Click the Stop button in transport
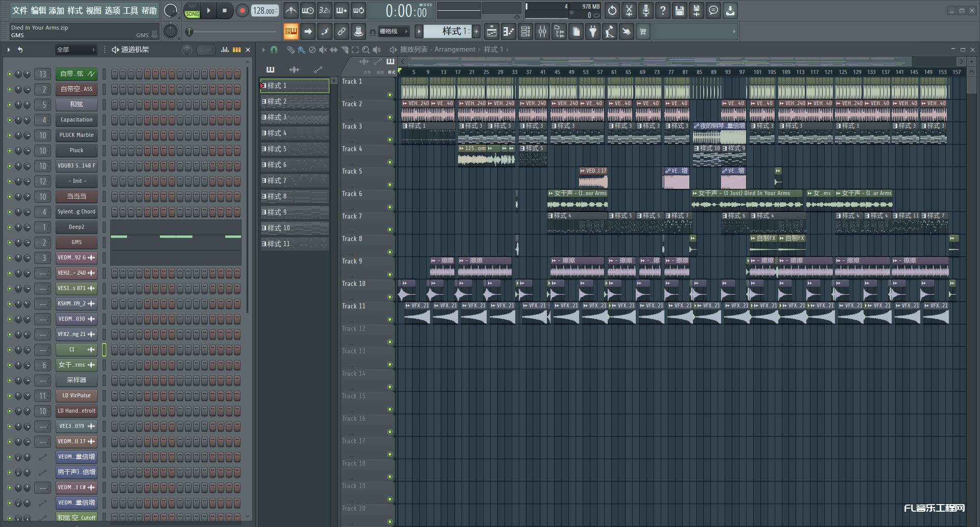The image size is (980, 527). [224, 10]
